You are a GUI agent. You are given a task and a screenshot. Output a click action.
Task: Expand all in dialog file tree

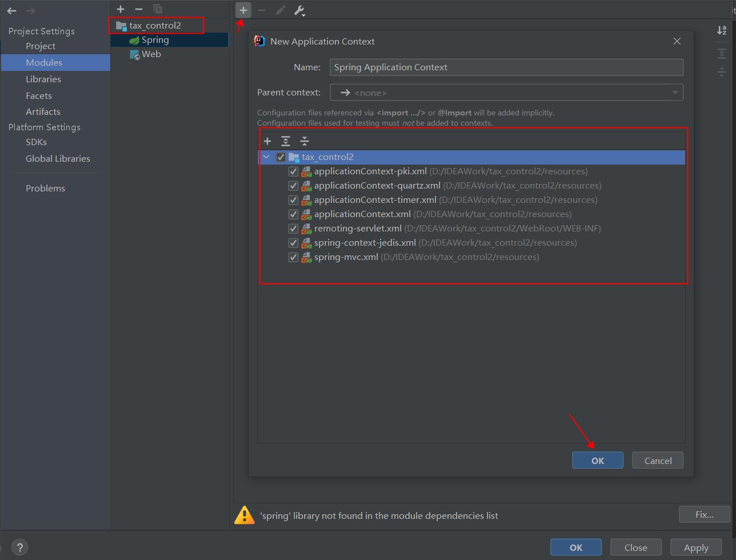tap(286, 141)
